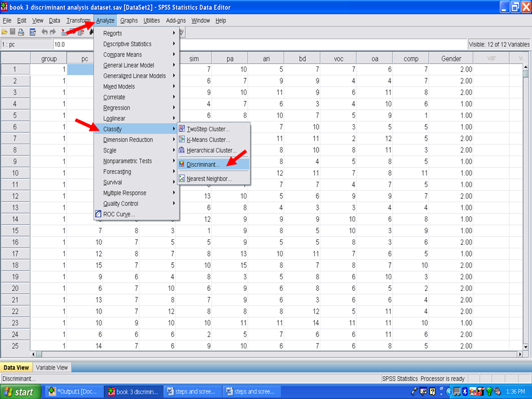
Task: Click the Gender column header
Action: pos(451,59)
